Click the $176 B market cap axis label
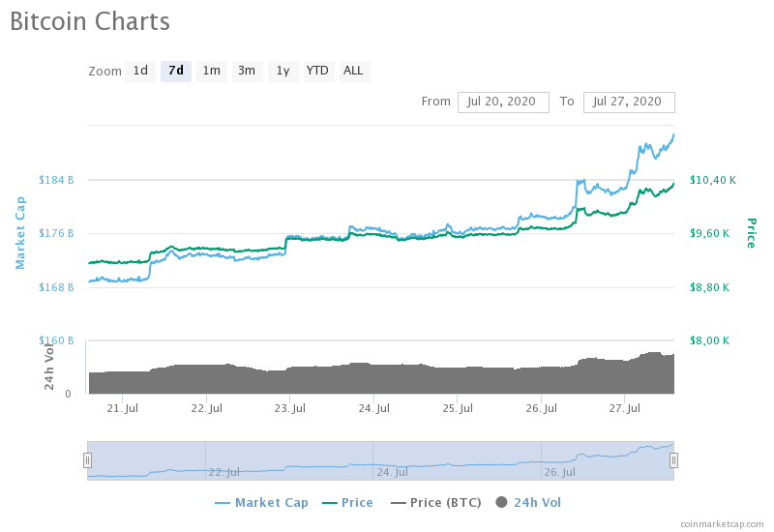 click(56, 233)
